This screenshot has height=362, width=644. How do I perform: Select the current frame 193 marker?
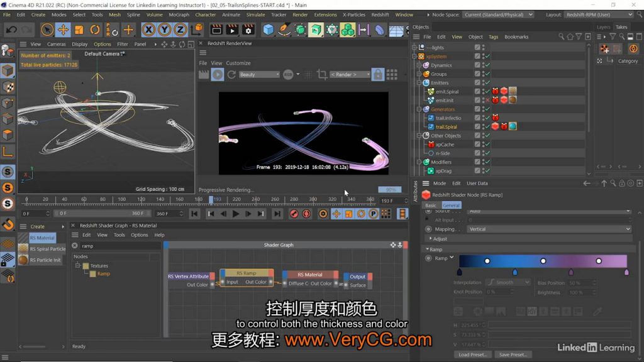click(x=211, y=199)
